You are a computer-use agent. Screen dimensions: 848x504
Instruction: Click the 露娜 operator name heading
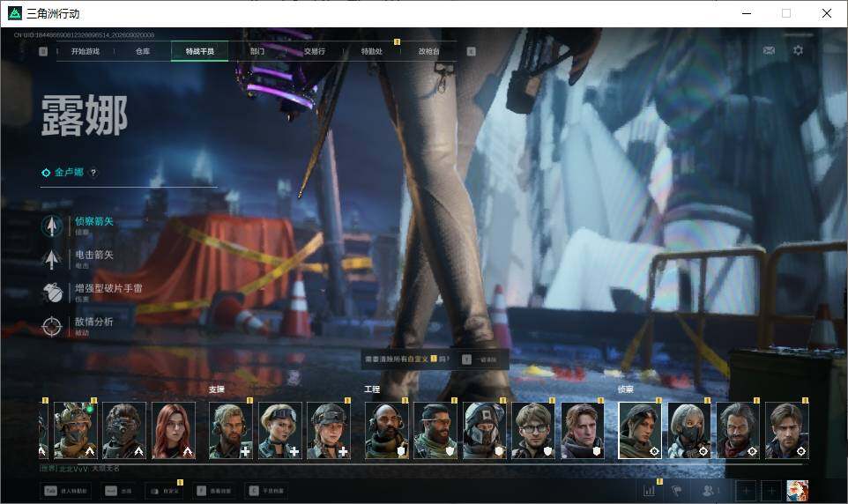coord(85,115)
